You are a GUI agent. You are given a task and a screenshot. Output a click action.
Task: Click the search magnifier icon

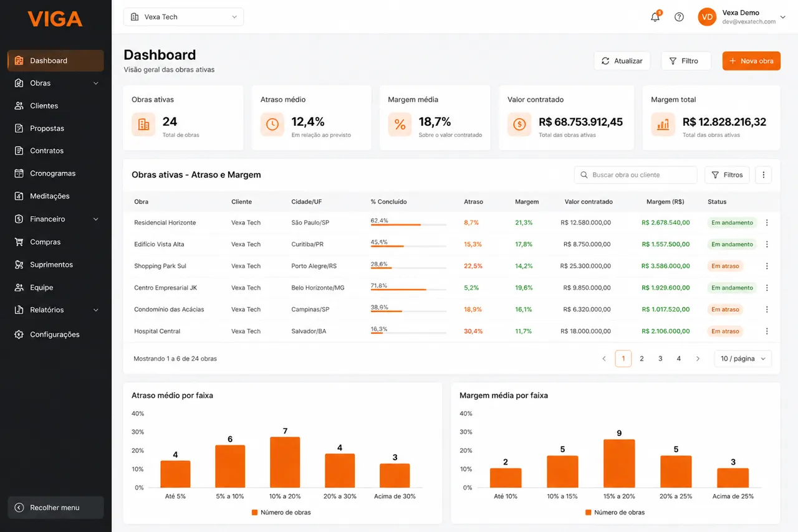[x=584, y=175]
